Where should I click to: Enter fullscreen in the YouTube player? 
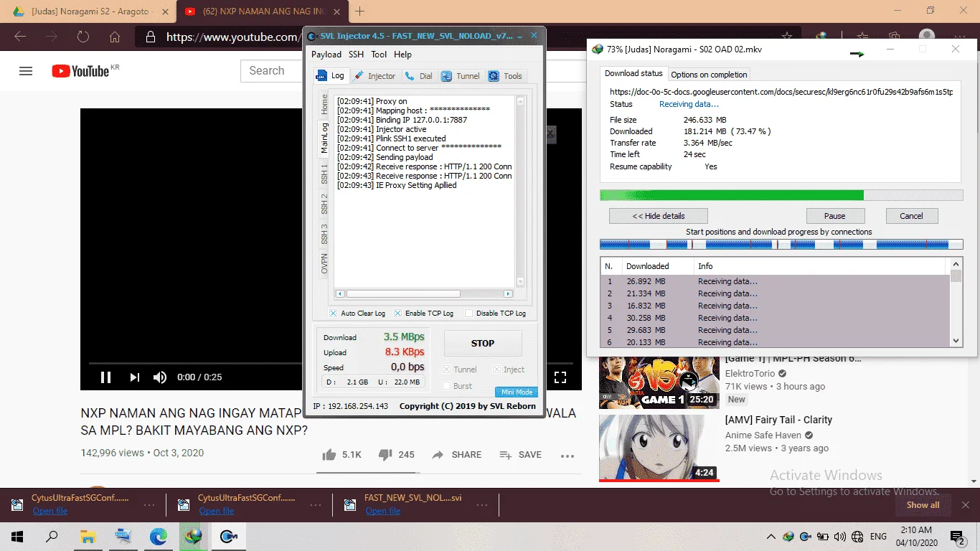pyautogui.click(x=560, y=377)
